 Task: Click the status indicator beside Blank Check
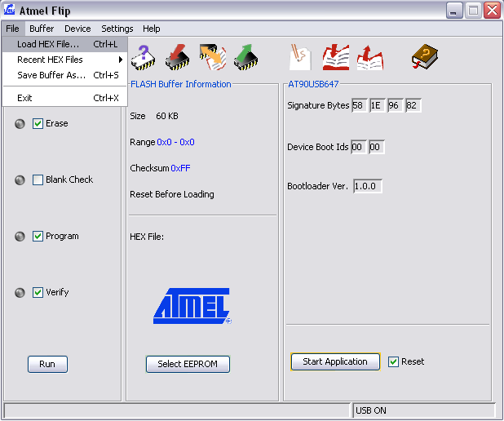20,180
